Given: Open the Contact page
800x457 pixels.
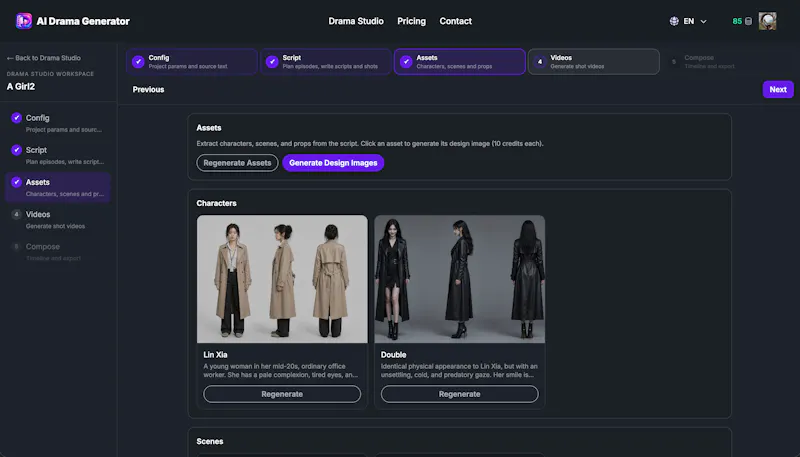Looking at the screenshot, I should point(456,21).
